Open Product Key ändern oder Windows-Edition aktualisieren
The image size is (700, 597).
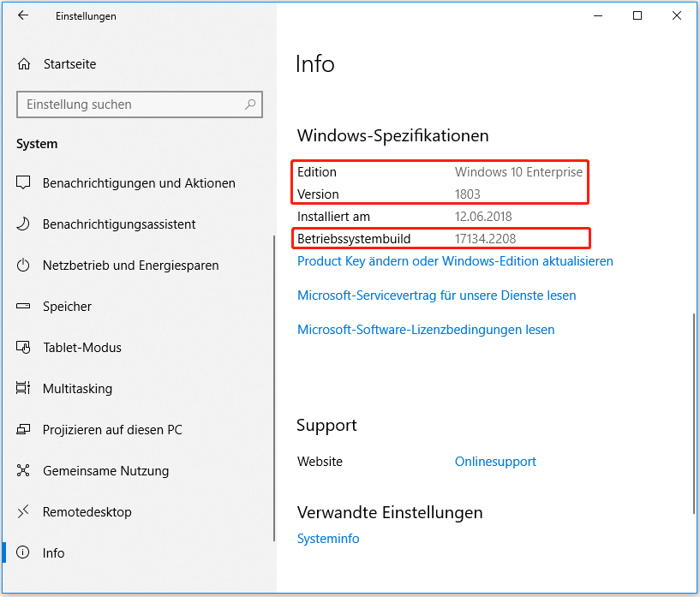(455, 261)
